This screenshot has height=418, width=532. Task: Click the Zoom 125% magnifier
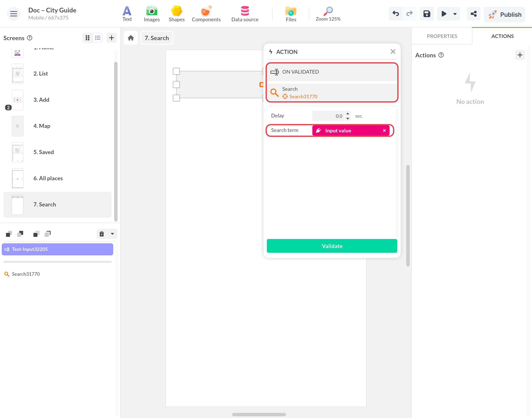click(x=328, y=14)
